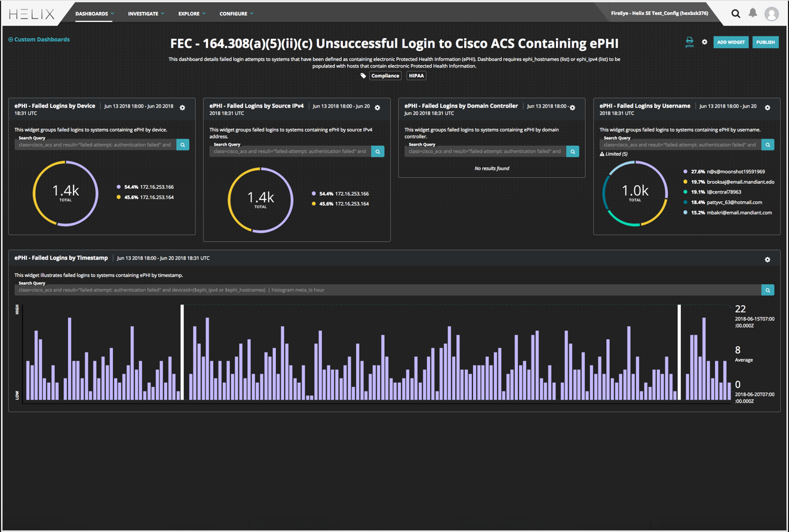Open the user profile avatar

coord(772,14)
